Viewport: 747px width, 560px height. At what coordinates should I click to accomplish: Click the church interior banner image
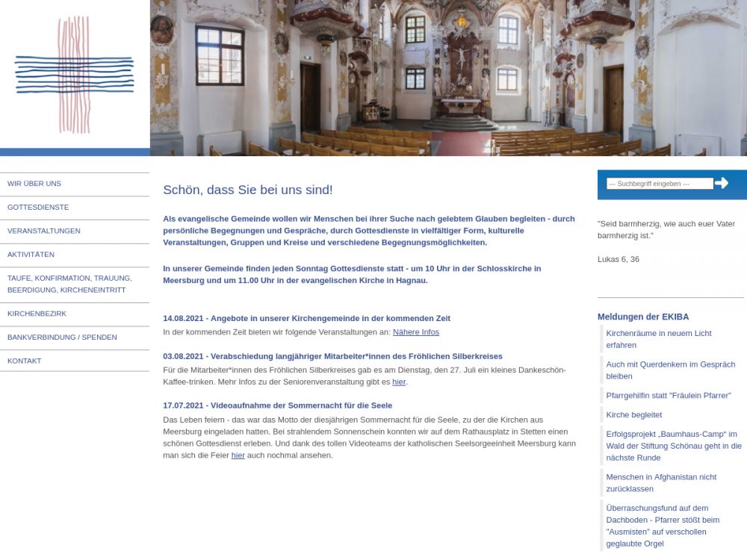pos(448,78)
